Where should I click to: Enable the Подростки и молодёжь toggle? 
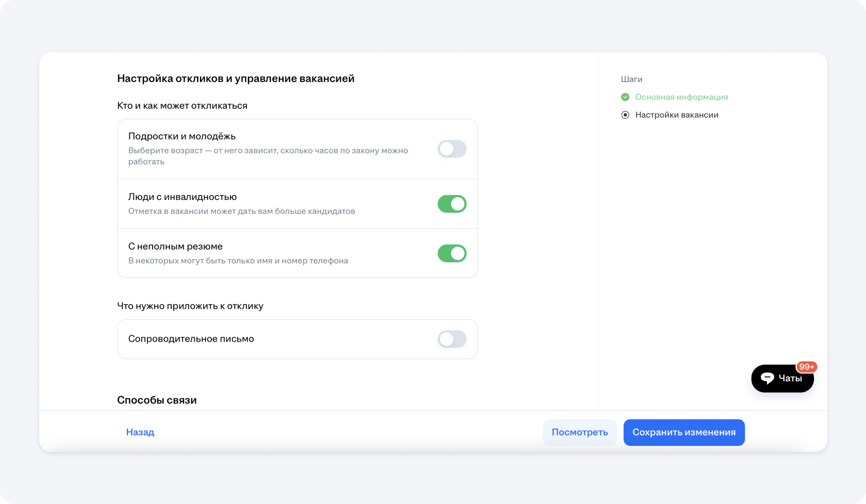point(452,149)
